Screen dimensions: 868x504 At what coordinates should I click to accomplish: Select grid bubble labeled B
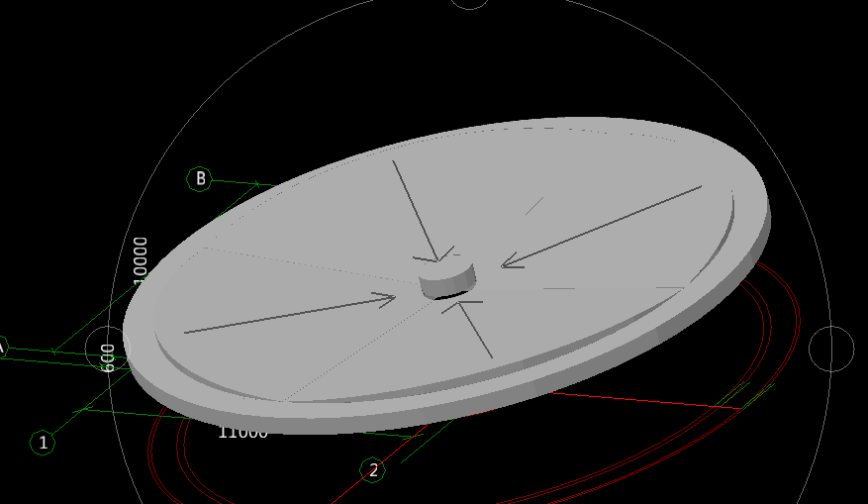[x=199, y=179]
